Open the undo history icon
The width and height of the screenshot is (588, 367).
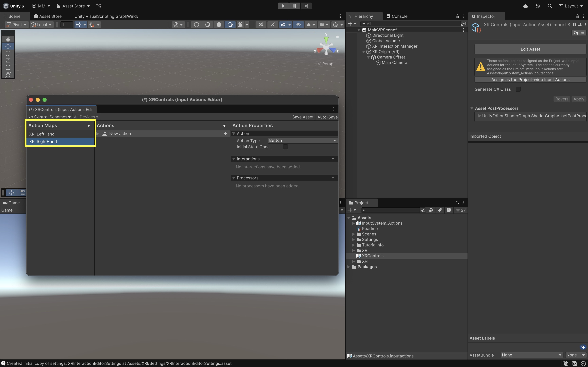[538, 6]
